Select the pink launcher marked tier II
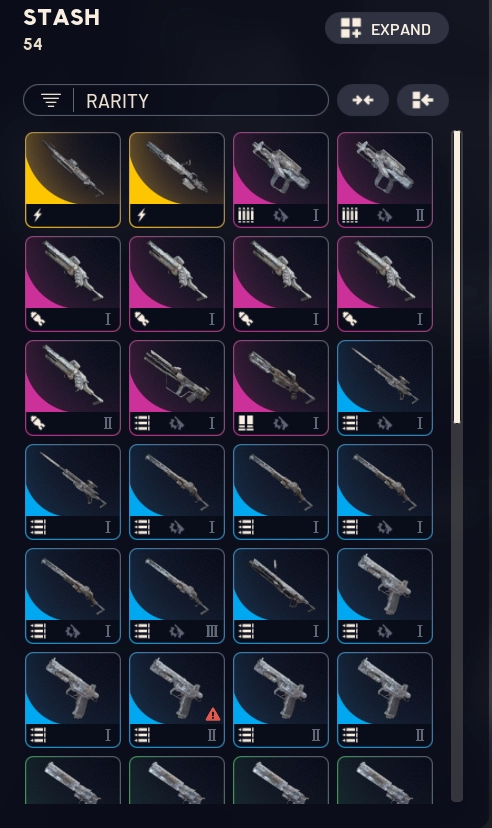This screenshot has height=828, width=492. (73, 388)
